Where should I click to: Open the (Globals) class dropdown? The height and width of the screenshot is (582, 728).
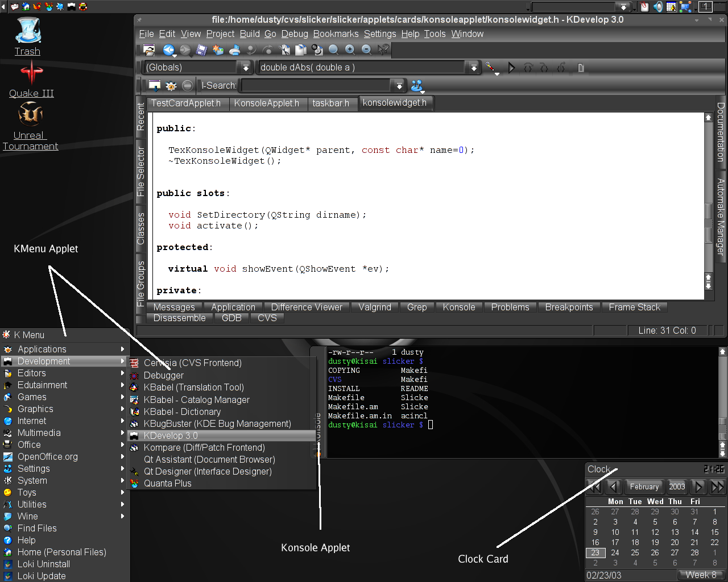click(x=246, y=68)
